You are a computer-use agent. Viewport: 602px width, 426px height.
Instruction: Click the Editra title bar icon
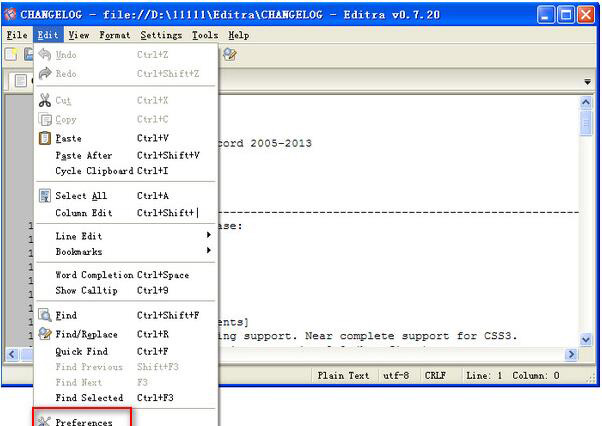(10, 14)
